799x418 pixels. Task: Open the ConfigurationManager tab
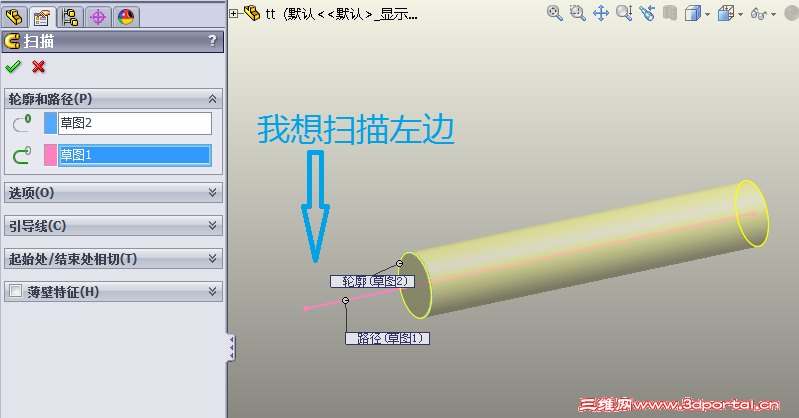click(70, 17)
